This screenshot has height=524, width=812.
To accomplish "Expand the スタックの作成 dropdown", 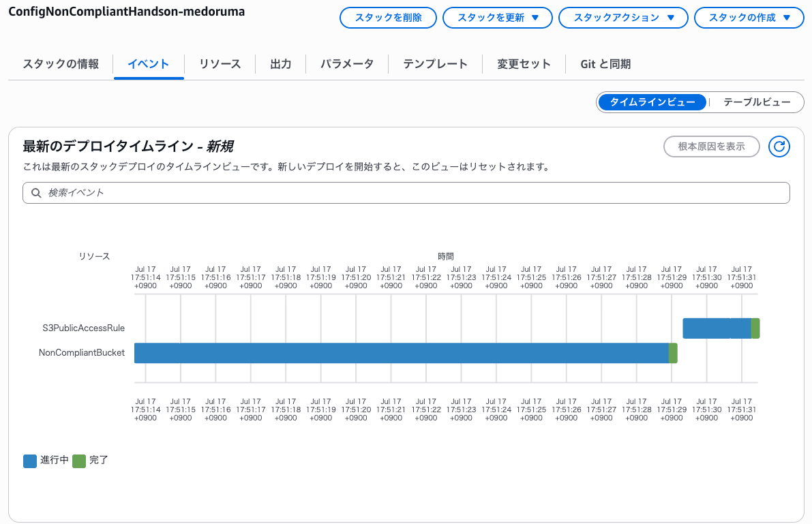I will [x=749, y=18].
